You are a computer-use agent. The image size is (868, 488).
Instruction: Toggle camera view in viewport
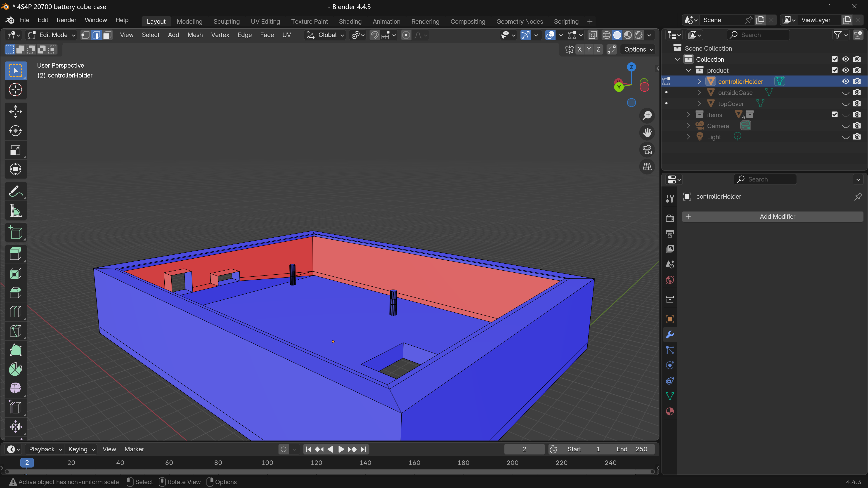(x=647, y=150)
